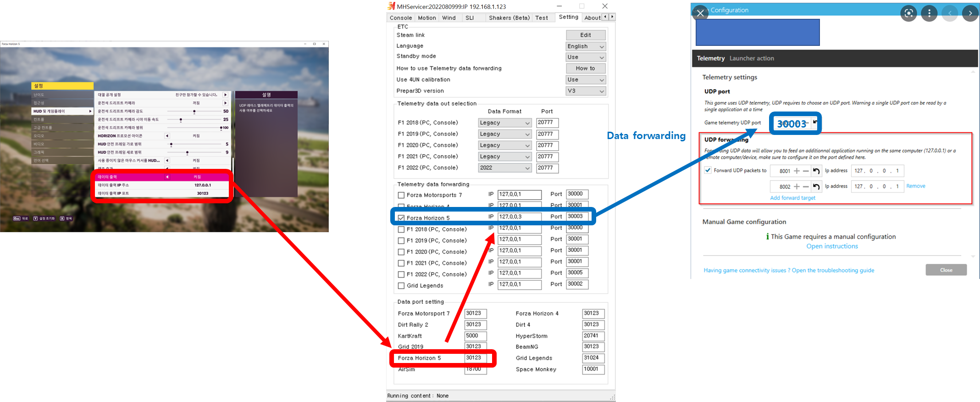This screenshot has width=980, height=402.
Task: Open the Language dropdown
Action: (586, 46)
